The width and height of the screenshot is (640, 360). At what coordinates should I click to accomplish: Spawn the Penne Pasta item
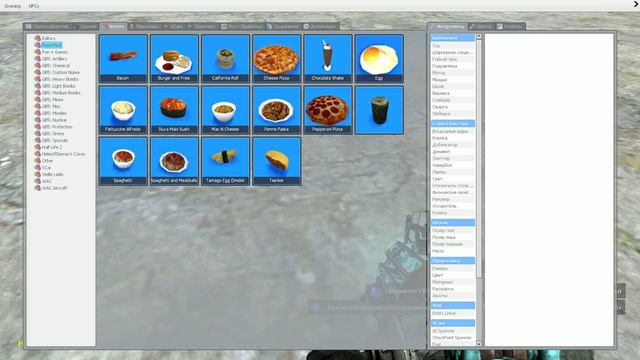[277, 110]
